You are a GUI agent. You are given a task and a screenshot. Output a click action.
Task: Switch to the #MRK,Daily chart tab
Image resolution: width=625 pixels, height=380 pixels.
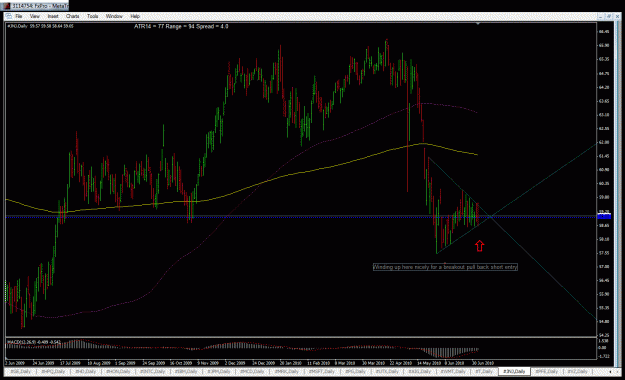[287, 371]
